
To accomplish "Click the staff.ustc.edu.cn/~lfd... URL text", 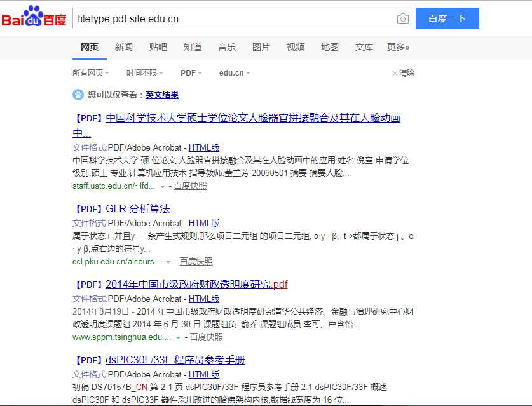I will coord(114,186).
